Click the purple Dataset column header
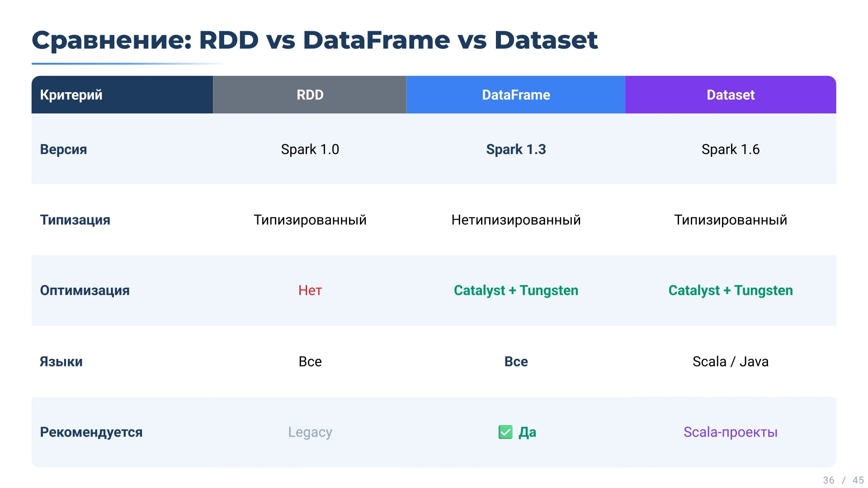The image size is (868, 488). click(x=730, y=95)
